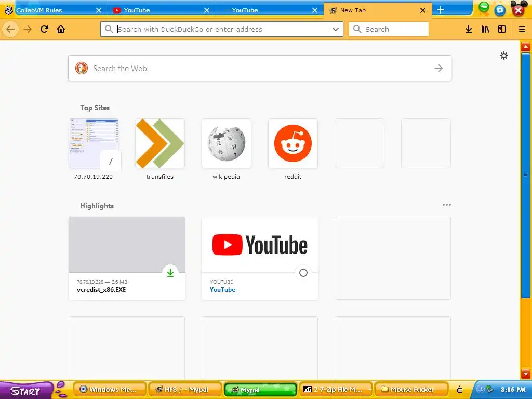Open the Mouse folder taskbar button
The width and height of the screenshot is (532, 399).
[x=411, y=390]
